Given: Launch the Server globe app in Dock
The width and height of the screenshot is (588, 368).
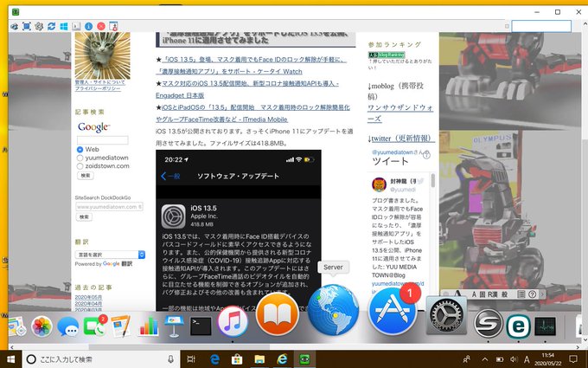Looking at the screenshot, I should 333,310.
